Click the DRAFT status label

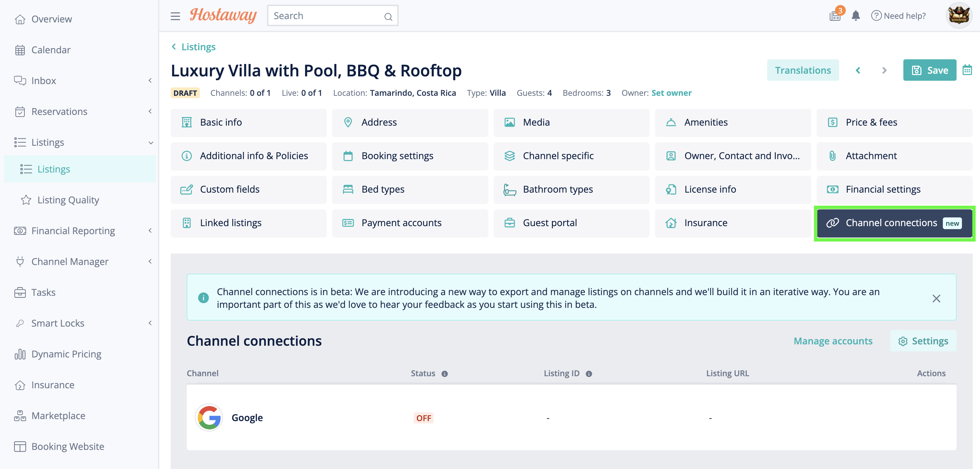point(185,93)
